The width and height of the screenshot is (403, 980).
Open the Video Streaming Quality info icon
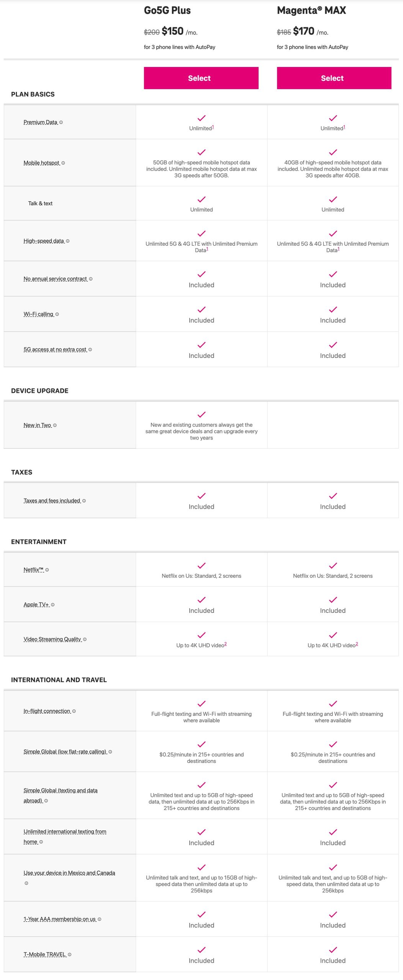pyautogui.click(x=86, y=639)
